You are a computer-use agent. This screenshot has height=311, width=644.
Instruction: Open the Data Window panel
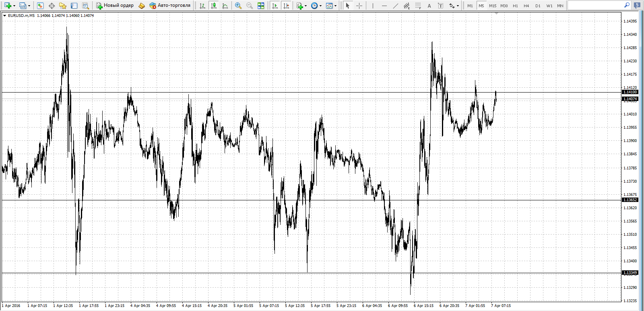pyautogui.click(x=52, y=6)
